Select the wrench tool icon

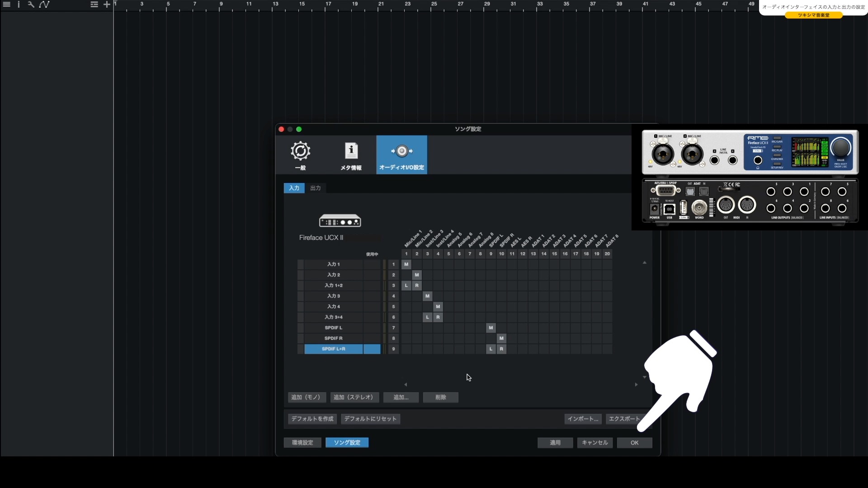coord(31,5)
